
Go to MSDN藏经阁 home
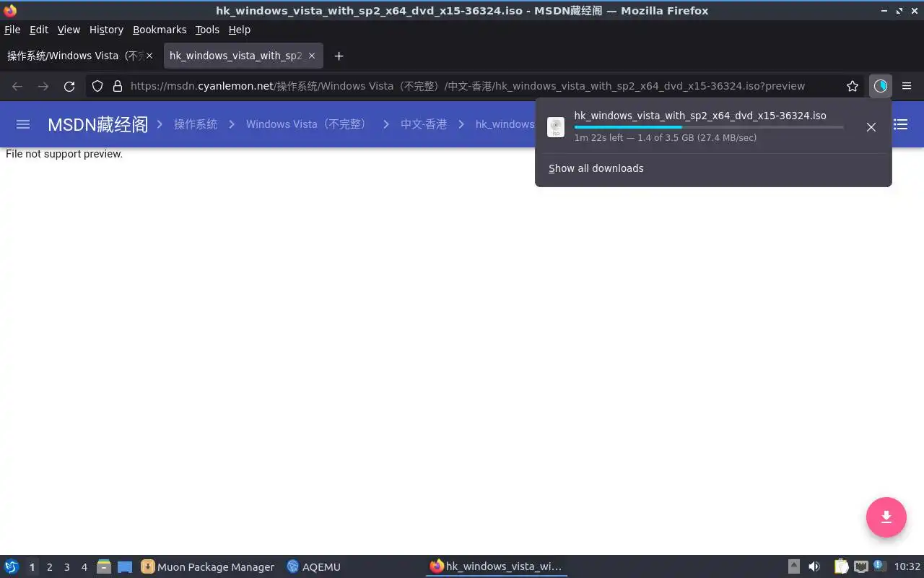coord(97,124)
